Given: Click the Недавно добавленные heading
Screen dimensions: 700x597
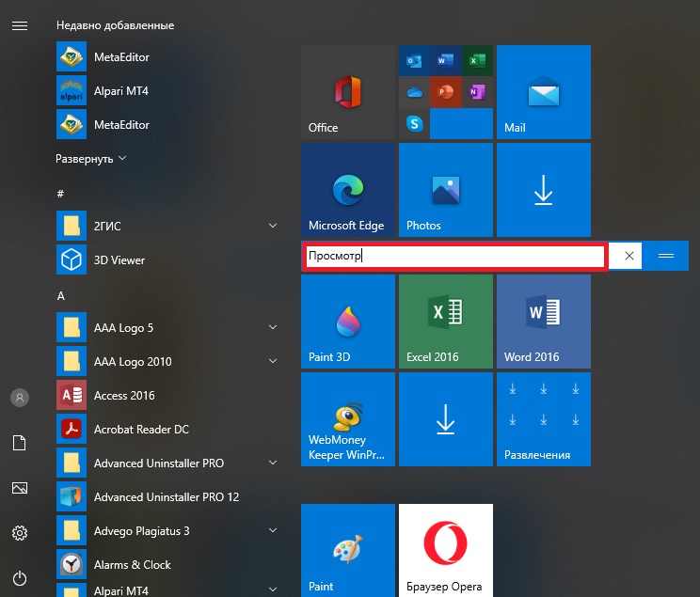Looking at the screenshot, I should tap(115, 25).
